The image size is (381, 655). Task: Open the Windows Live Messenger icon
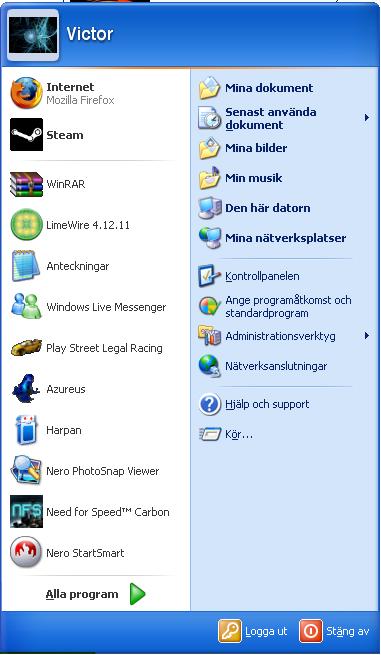pos(26,307)
